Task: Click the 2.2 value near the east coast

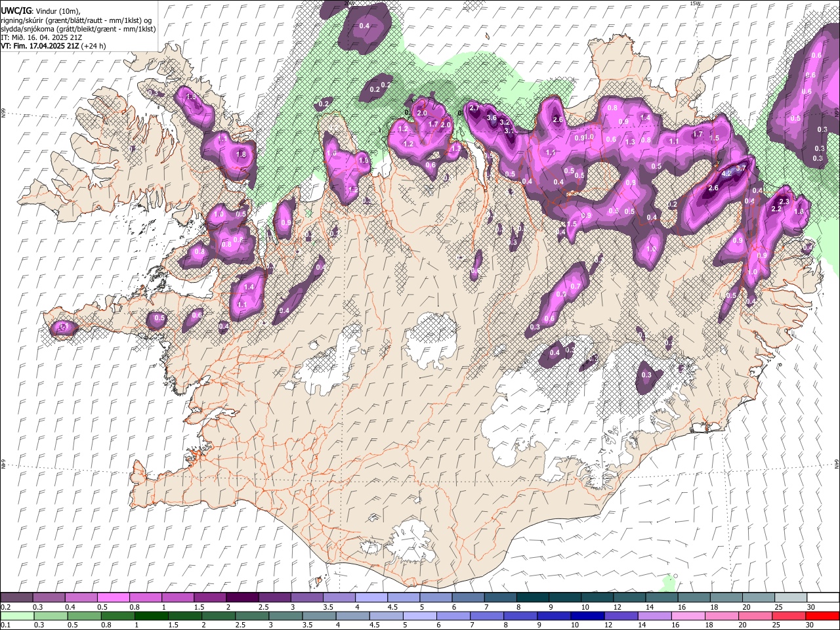Action: point(776,209)
